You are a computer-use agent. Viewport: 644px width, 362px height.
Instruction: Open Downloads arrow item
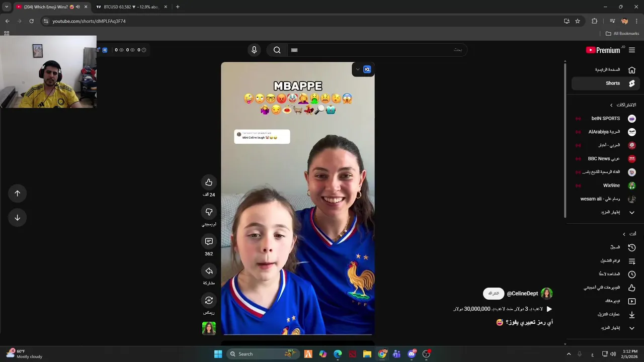[x=606, y=314]
